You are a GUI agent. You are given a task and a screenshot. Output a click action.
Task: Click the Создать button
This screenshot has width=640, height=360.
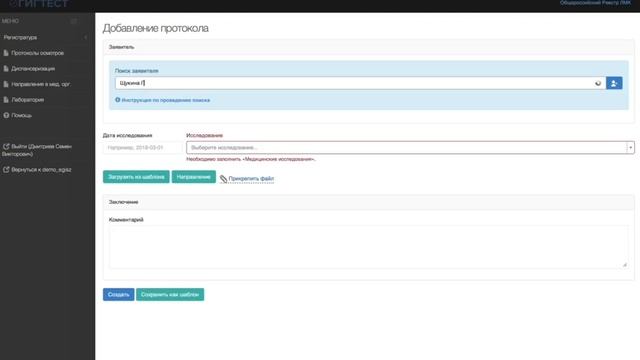(118, 294)
